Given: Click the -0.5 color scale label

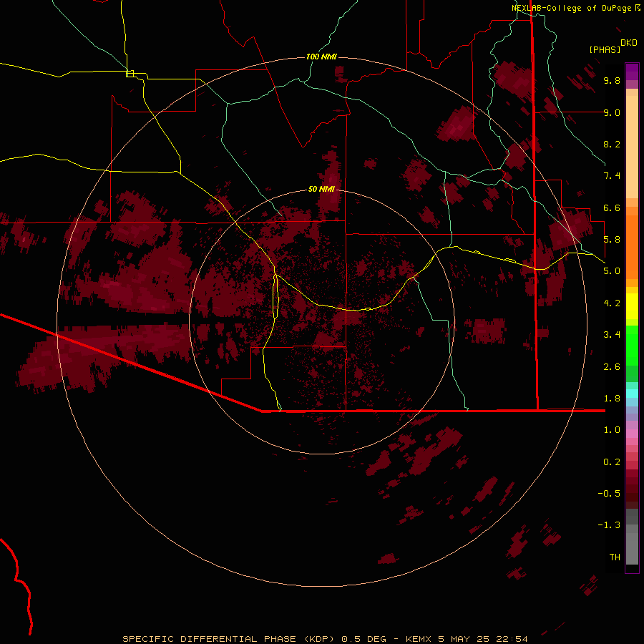Looking at the screenshot, I should pos(609,494).
